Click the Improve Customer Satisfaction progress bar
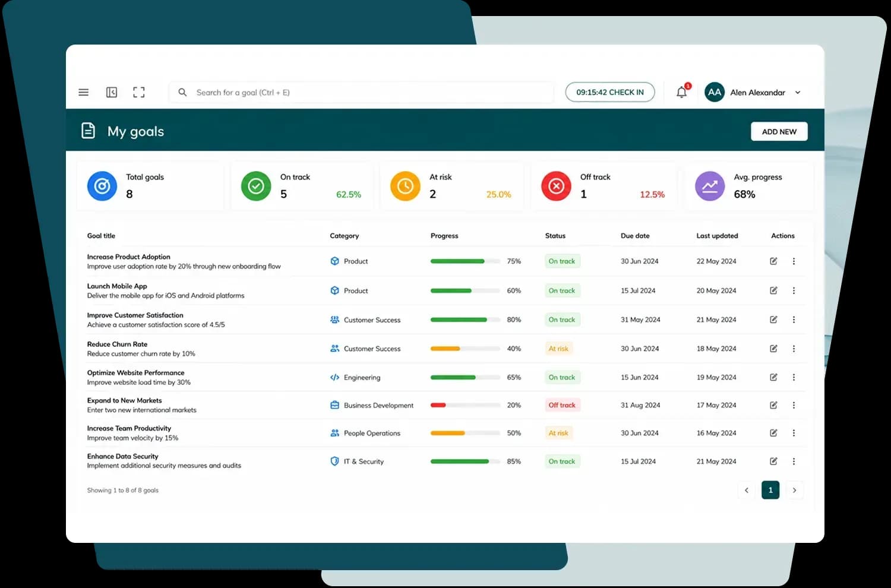The image size is (891, 588). 465,320
